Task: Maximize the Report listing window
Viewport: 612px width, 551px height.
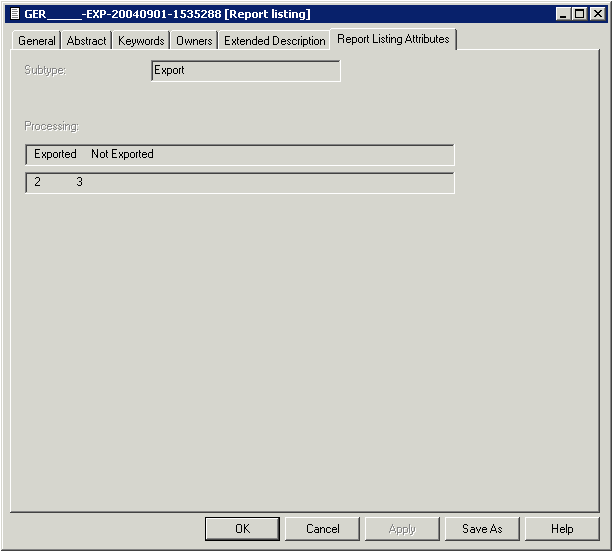Action: click(579, 14)
